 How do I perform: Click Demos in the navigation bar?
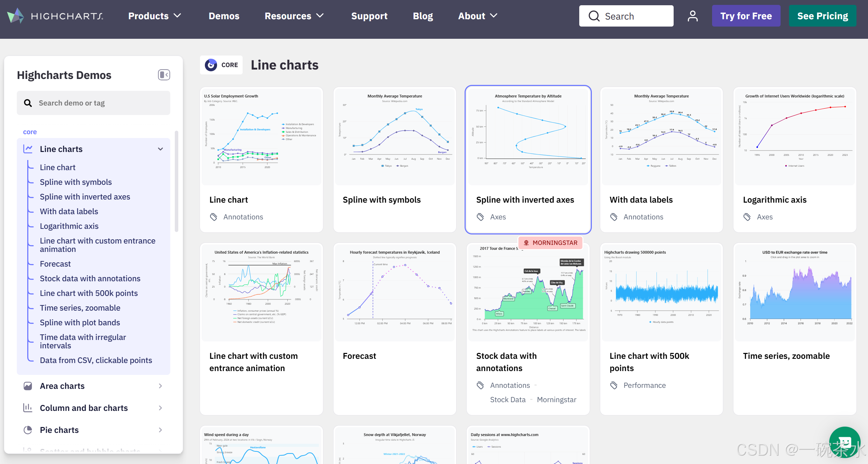(224, 16)
